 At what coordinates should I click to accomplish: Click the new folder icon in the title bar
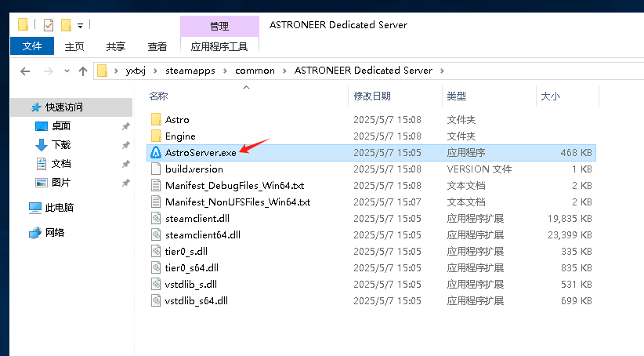point(66,25)
